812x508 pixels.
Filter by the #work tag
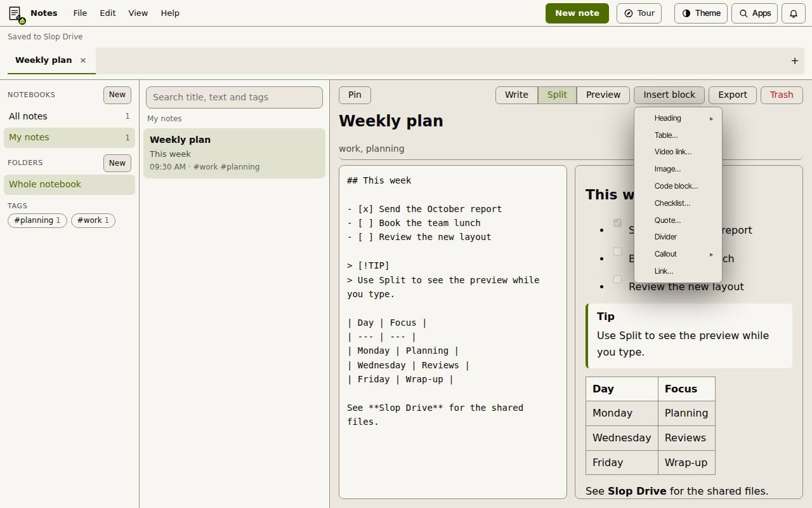tap(93, 220)
